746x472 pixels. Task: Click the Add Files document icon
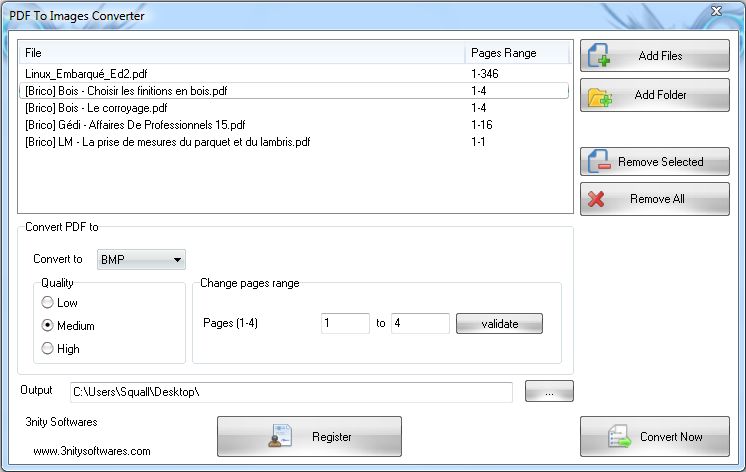coord(599,55)
